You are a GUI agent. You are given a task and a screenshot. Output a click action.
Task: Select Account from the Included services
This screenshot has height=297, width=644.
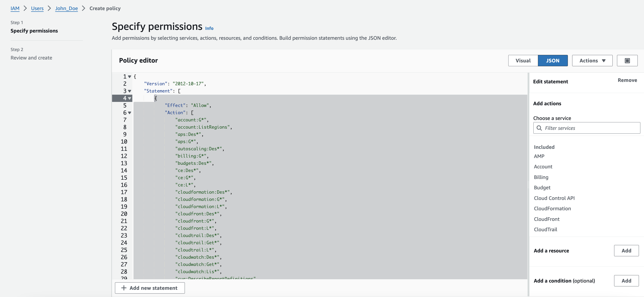(x=543, y=167)
